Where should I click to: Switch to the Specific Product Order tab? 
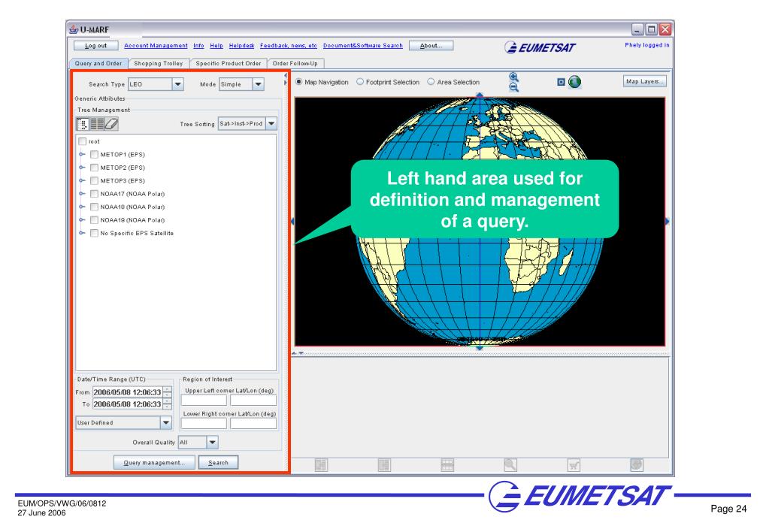pyautogui.click(x=228, y=63)
